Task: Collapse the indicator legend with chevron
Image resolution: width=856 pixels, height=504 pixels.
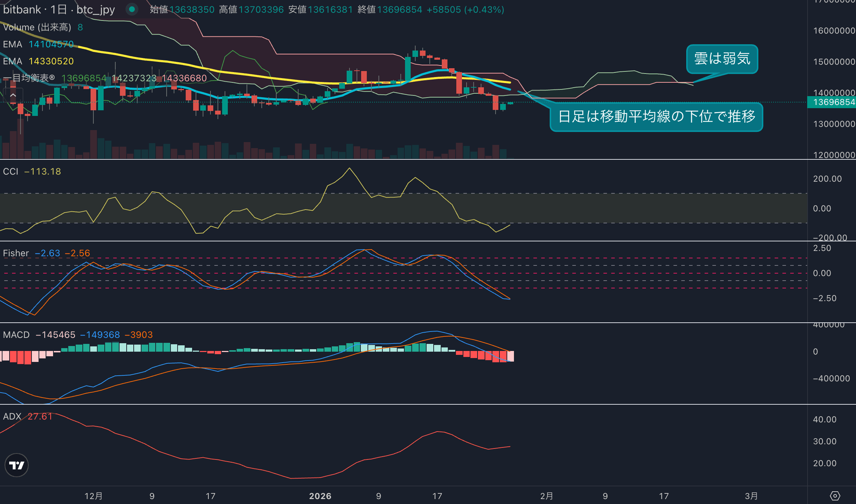Action: tap(13, 95)
